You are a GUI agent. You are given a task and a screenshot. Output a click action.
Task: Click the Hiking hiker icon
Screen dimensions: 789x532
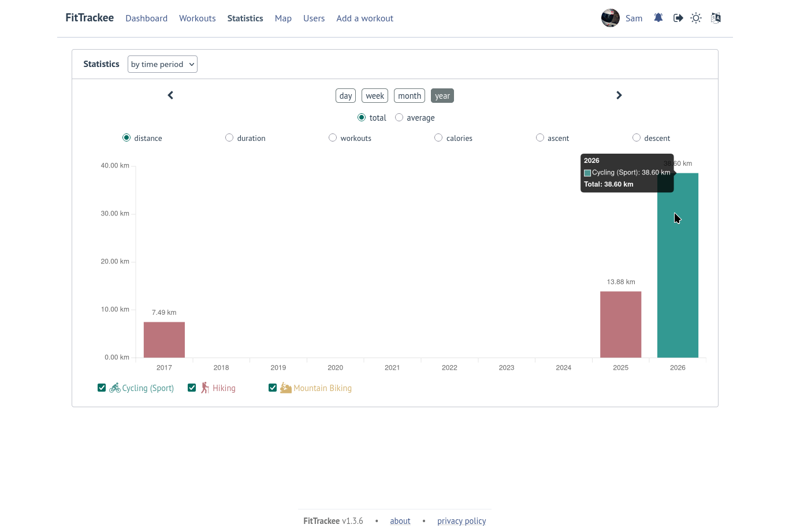pyautogui.click(x=205, y=388)
